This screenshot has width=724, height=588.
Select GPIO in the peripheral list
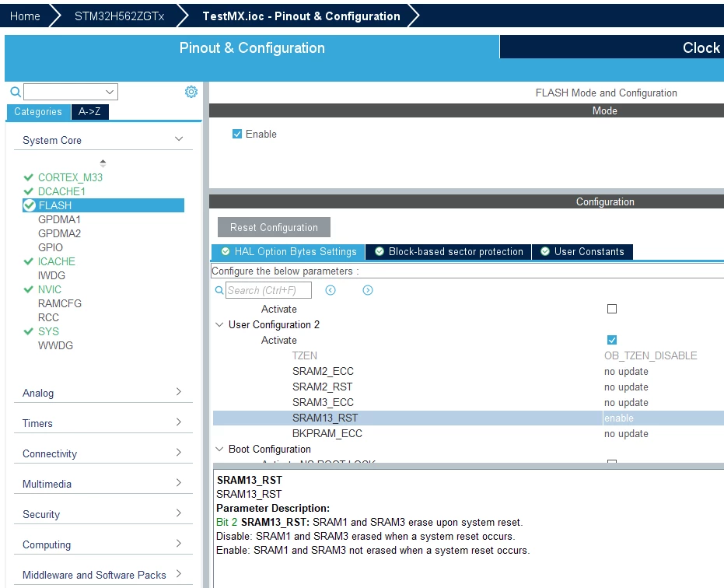point(51,247)
